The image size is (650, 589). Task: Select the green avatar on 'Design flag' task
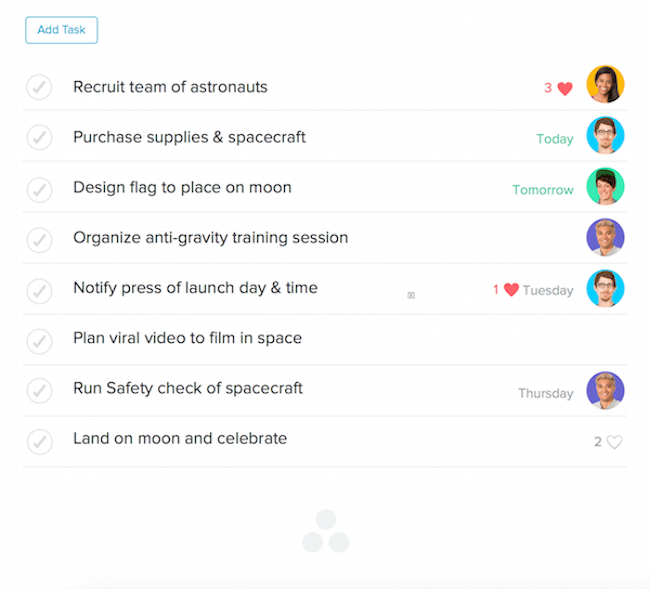(x=605, y=187)
